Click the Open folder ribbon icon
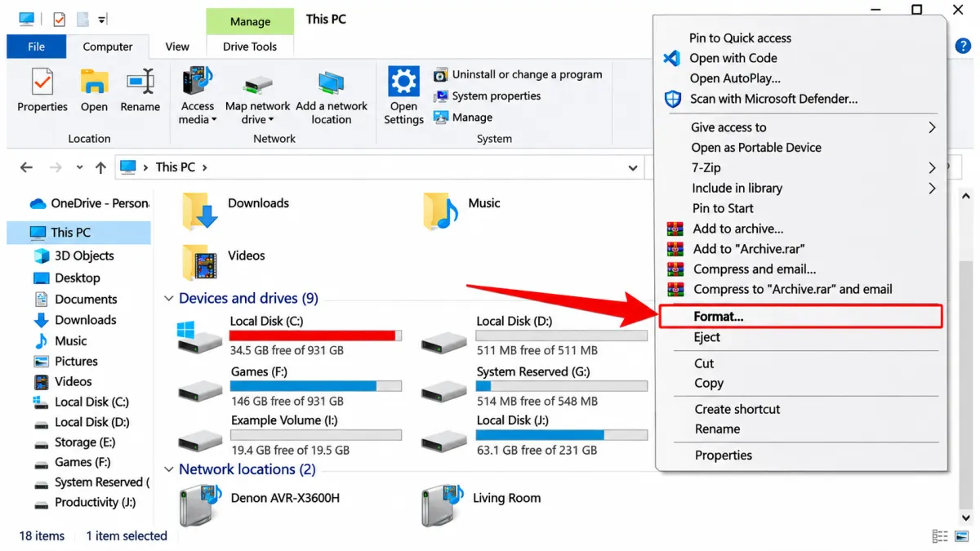The image size is (980, 551). (x=94, y=82)
